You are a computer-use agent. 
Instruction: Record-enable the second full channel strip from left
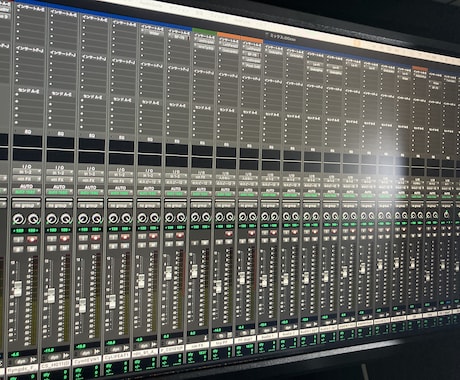[x=65, y=239]
